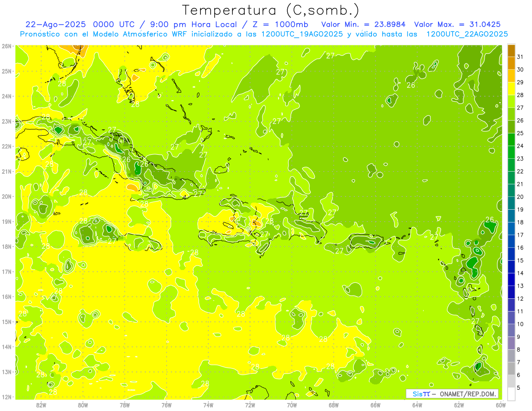The height and width of the screenshot is (411, 532).
Task: Click the "23N" latitude label
Action: pos(6,121)
